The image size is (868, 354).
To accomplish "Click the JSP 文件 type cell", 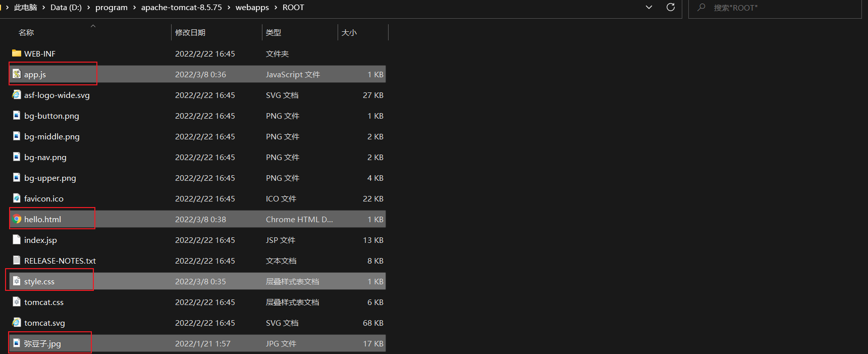I will pyautogui.click(x=281, y=240).
